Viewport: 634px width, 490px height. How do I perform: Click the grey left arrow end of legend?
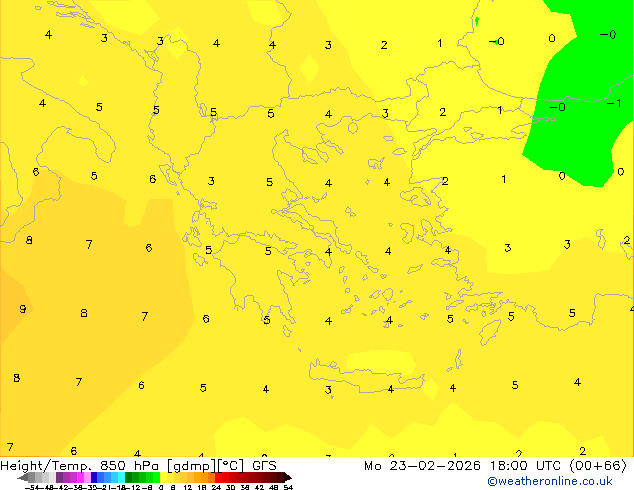[22, 478]
